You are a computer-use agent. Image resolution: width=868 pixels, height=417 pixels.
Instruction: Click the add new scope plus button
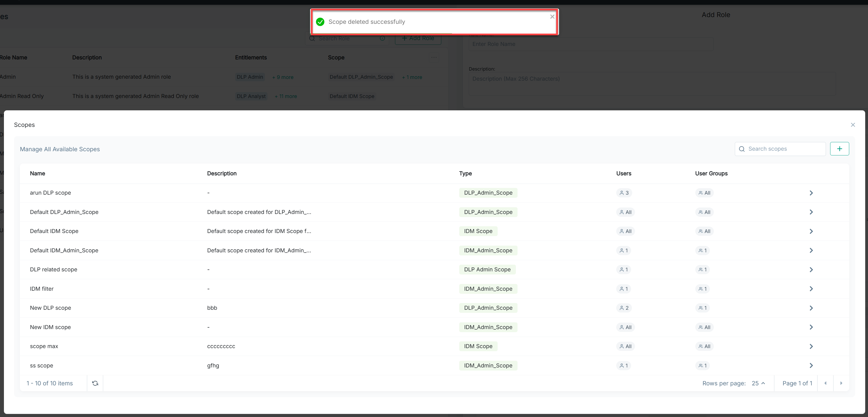point(839,149)
